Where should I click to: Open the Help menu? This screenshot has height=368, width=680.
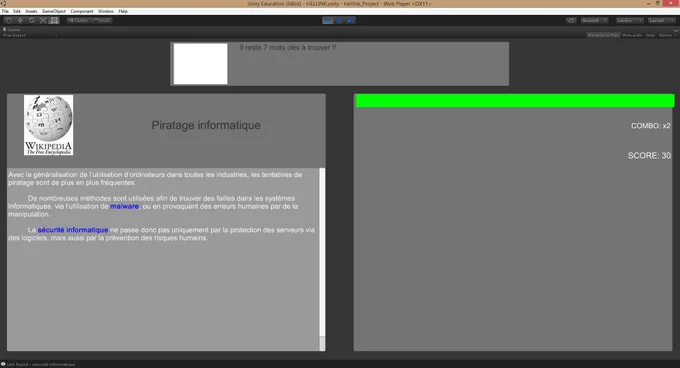click(x=123, y=11)
